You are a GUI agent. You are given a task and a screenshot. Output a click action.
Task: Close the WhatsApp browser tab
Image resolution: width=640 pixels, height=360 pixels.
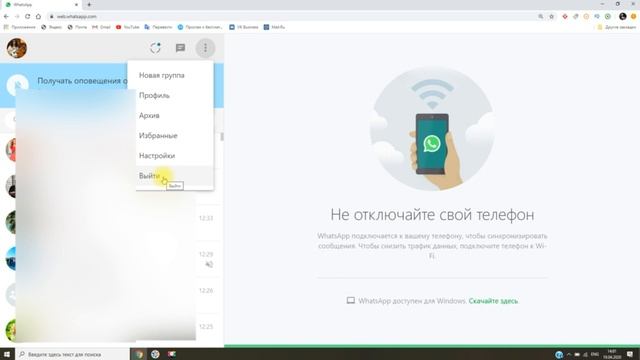(76, 4)
